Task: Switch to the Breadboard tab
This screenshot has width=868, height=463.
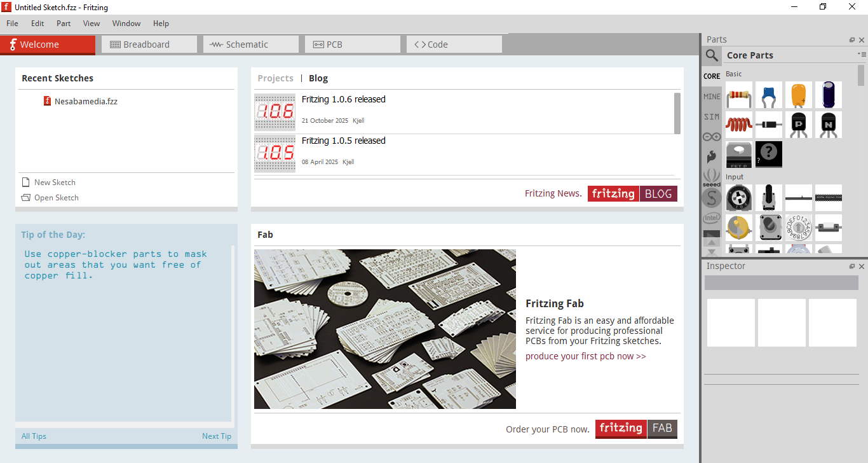Action: 149,45
